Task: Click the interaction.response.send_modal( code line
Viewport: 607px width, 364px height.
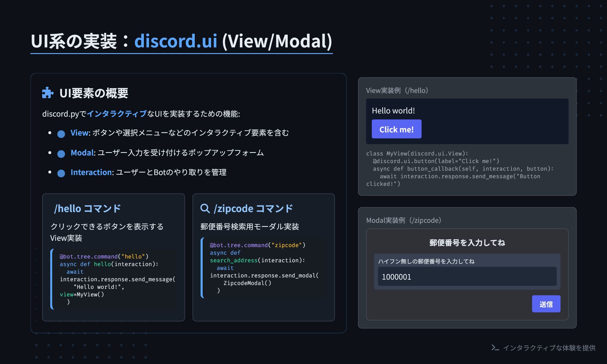Action: pos(264,276)
